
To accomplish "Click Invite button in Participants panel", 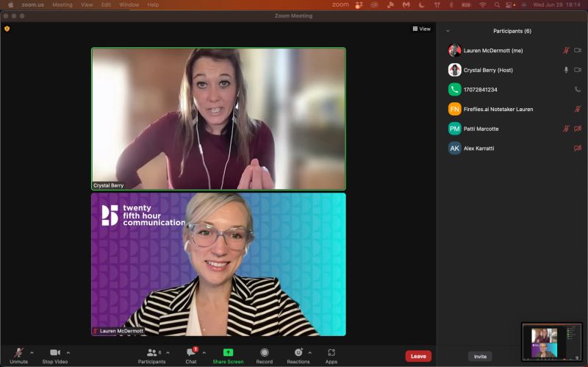I will pos(480,356).
